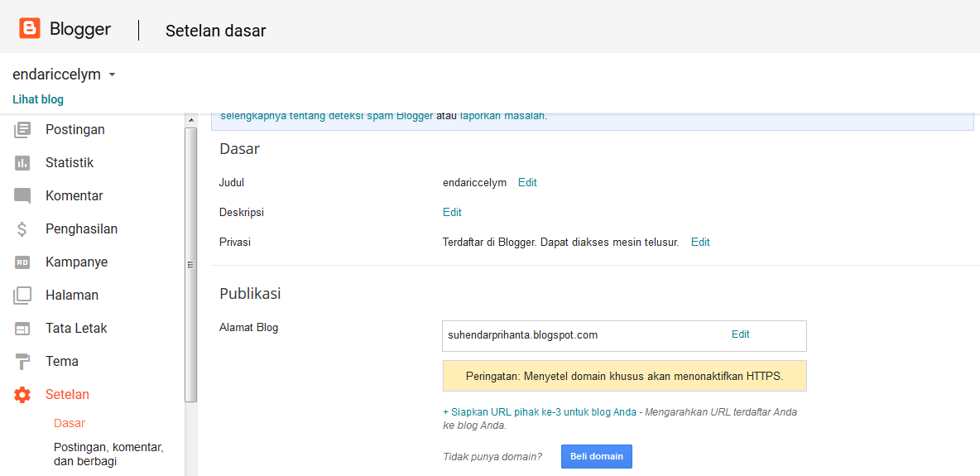Click the Komentar speech bubble icon
The width and height of the screenshot is (980, 476).
pyautogui.click(x=22, y=196)
